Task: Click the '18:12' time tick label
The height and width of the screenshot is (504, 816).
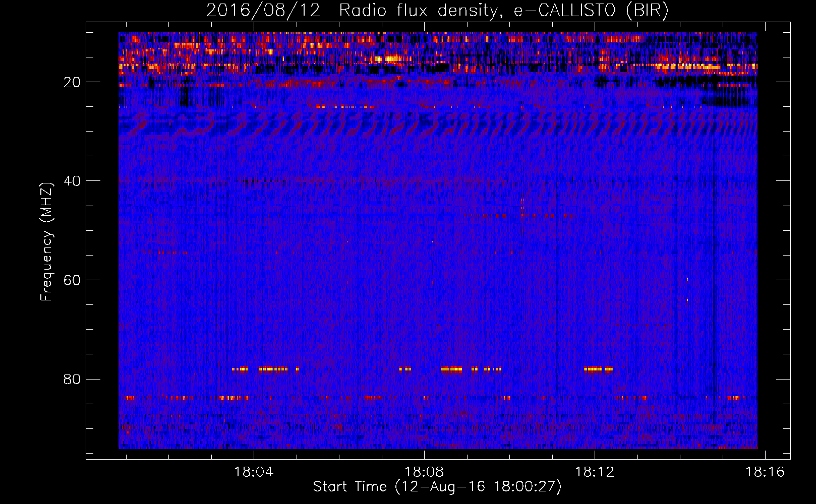Action: (x=595, y=472)
